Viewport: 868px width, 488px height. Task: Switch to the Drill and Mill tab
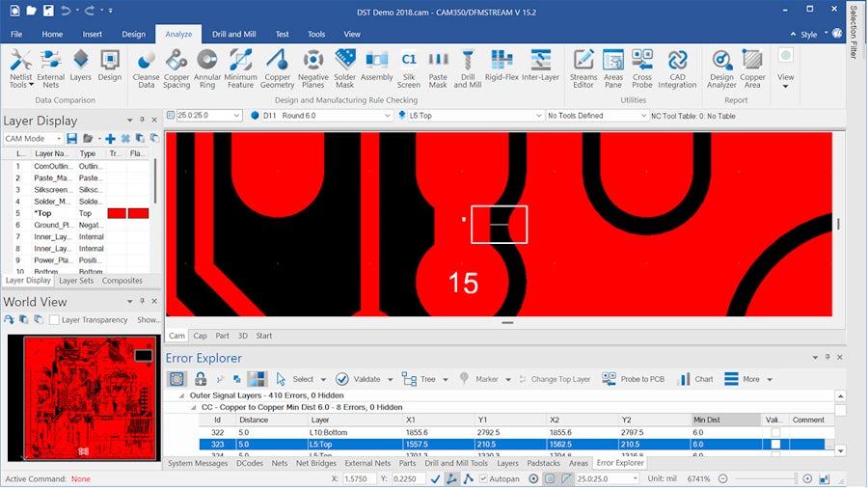(233, 34)
